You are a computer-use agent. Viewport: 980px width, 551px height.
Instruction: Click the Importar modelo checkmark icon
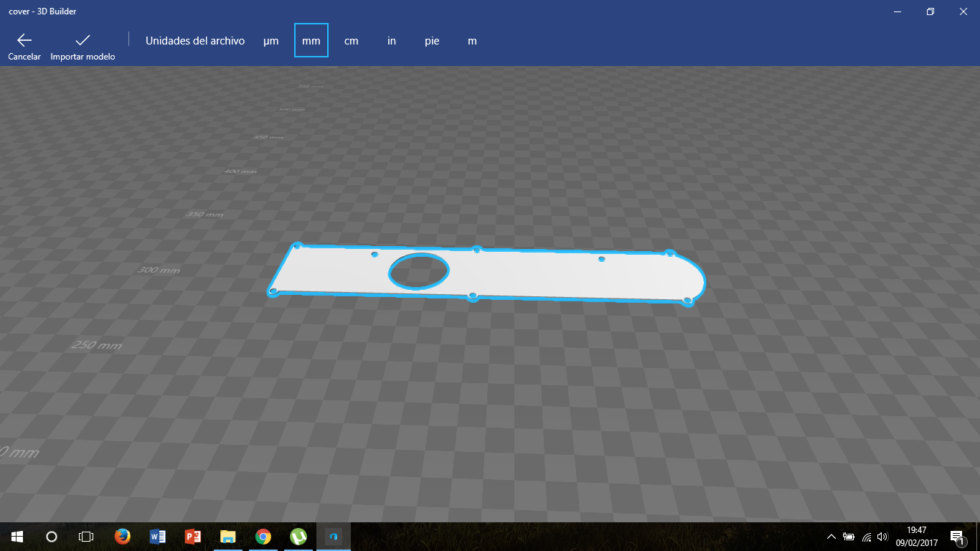[x=83, y=40]
